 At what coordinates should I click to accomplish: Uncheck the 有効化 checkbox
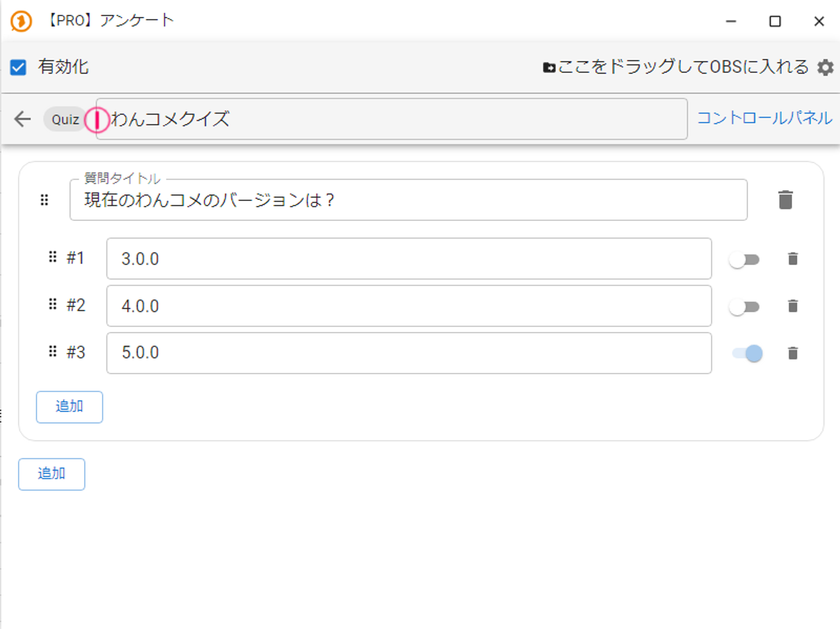click(18, 67)
